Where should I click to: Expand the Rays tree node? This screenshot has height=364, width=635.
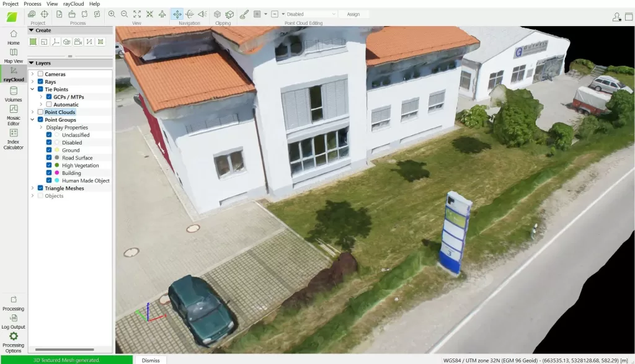click(32, 82)
